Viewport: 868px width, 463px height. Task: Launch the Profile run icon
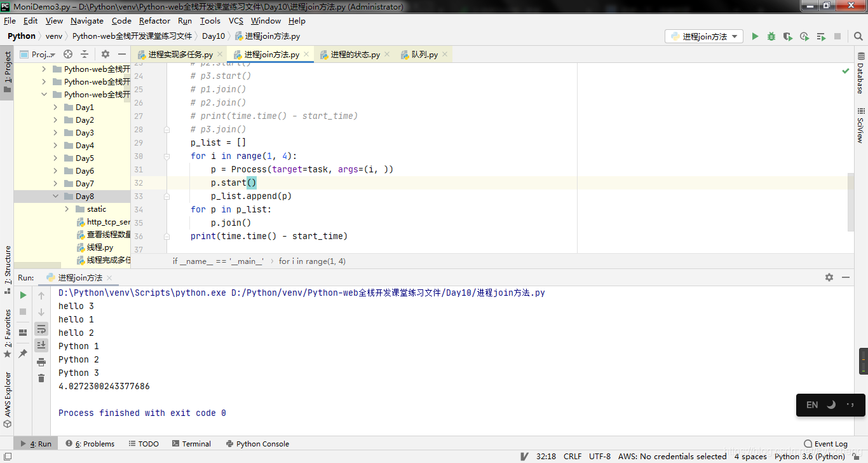[804, 36]
